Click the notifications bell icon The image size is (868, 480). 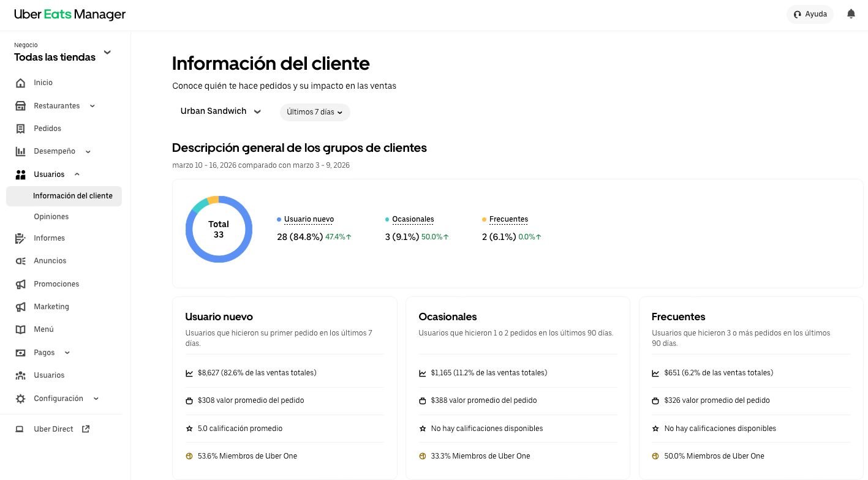coord(851,14)
